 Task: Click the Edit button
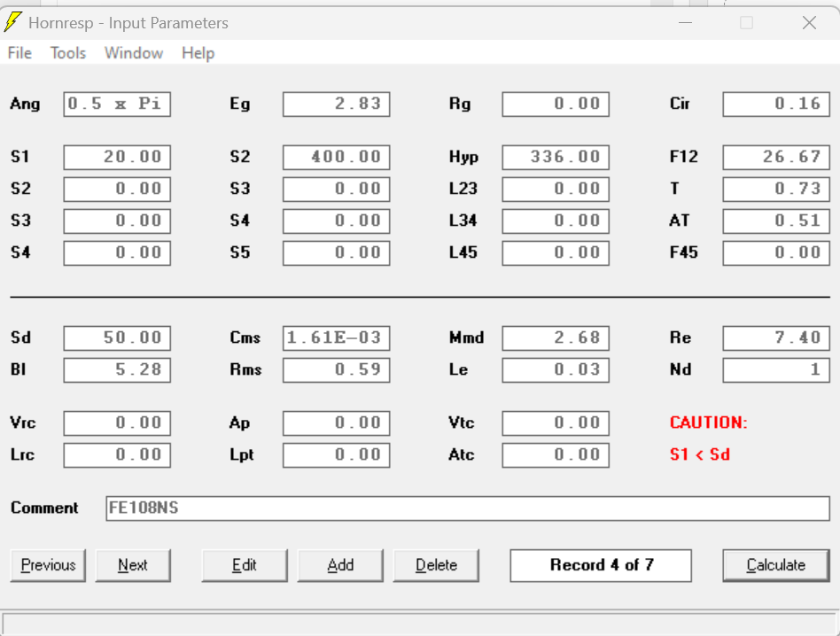pos(245,565)
